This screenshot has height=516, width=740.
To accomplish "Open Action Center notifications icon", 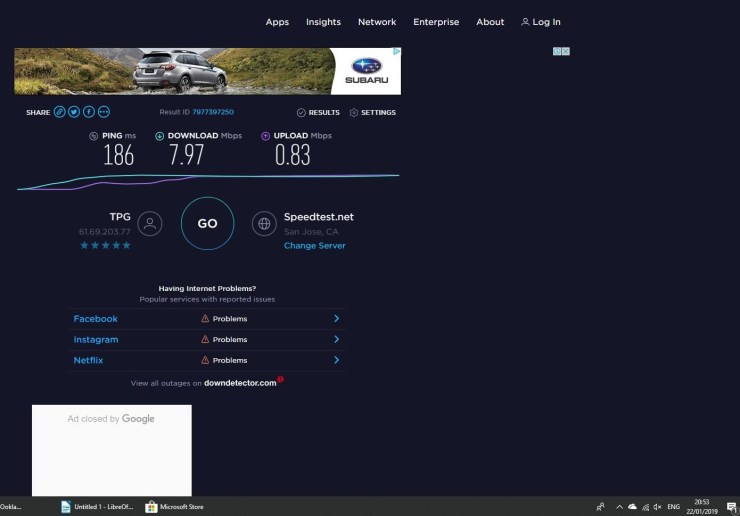I will click(732, 507).
